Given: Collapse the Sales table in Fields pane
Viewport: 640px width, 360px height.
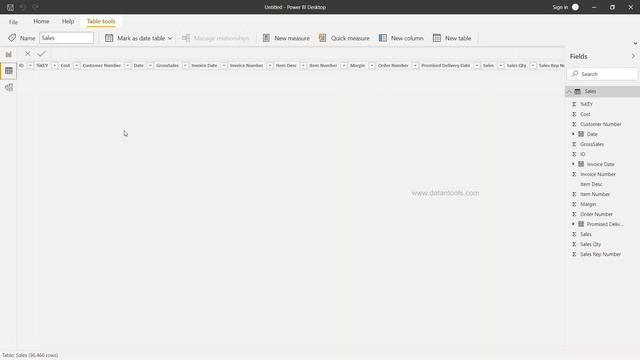Looking at the screenshot, I should (569, 91).
